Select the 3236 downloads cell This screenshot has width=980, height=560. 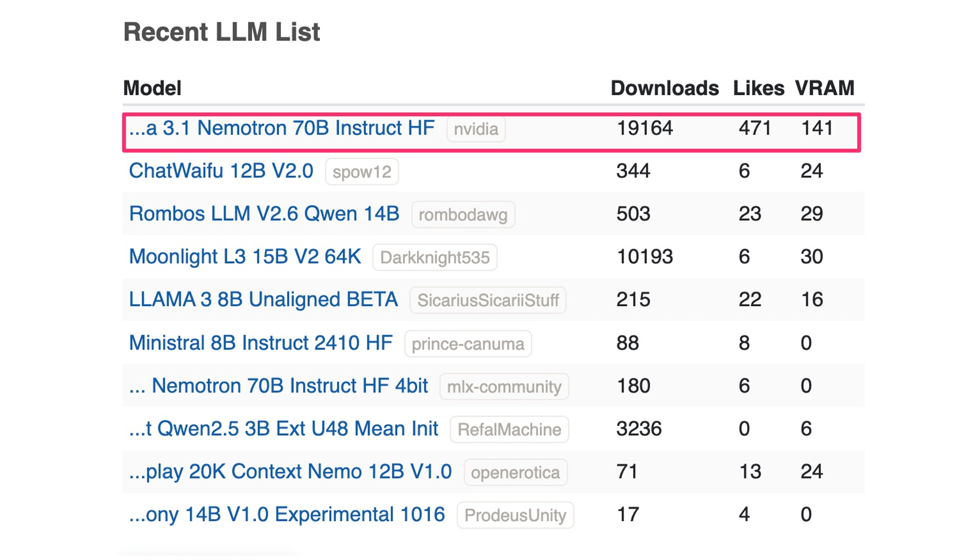point(639,428)
